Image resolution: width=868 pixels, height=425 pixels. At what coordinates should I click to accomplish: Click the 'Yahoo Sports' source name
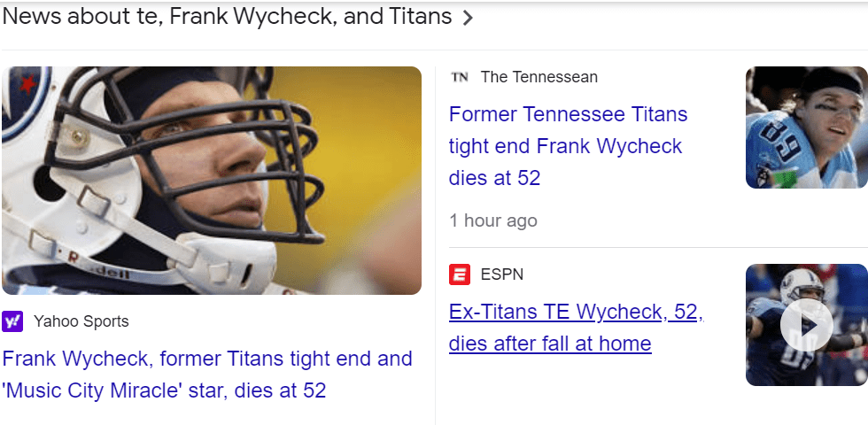[81, 321]
